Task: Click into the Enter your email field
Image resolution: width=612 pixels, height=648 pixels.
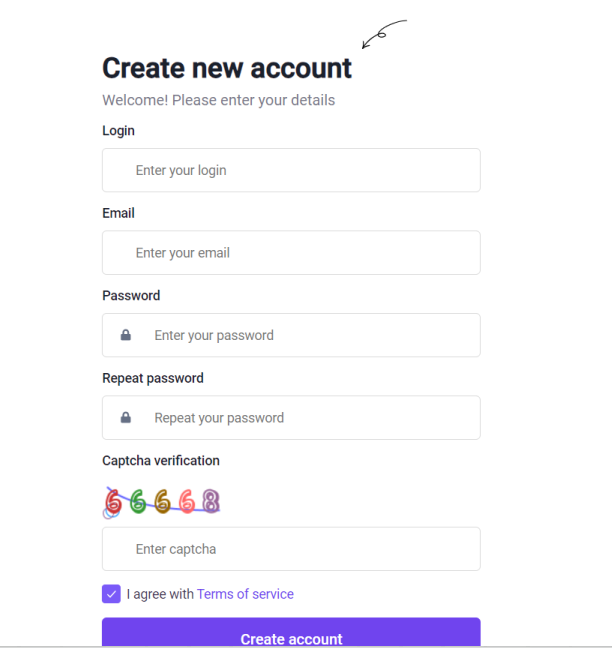Action: (x=291, y=253)
